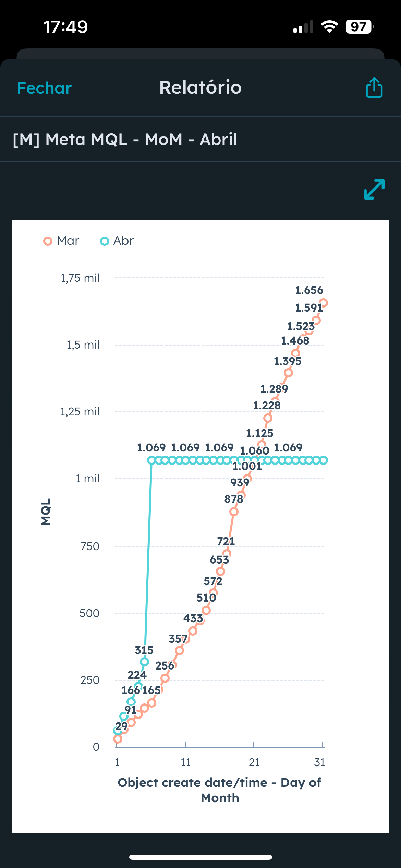Tap the report title Meta MQL MoM Abril
This screenshot has width=401, height=868.
pyautogui.click(x=125, y=140)
